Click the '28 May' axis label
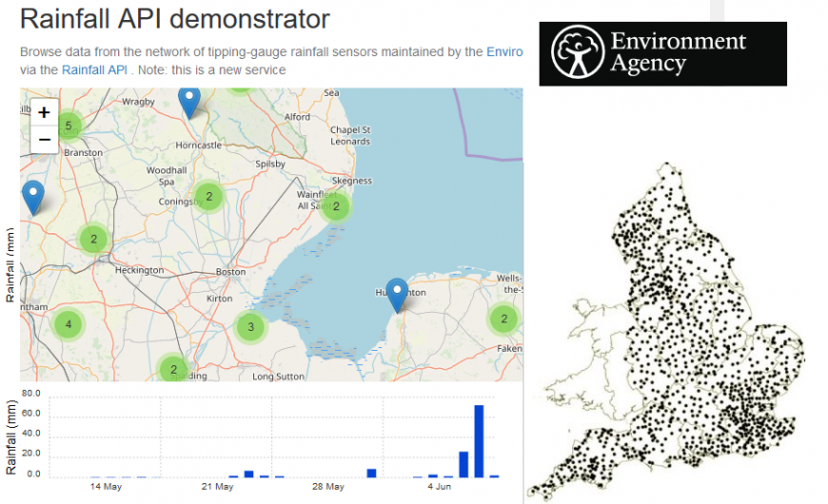 click(x=328, y=487)
